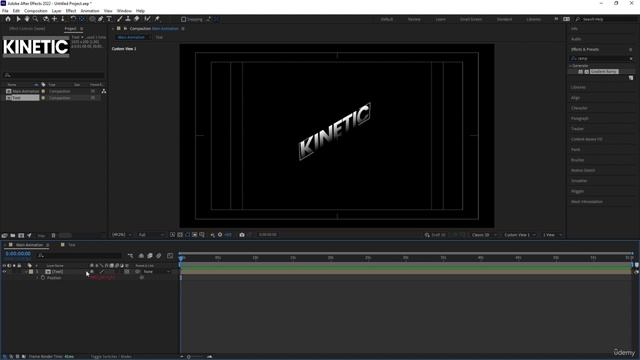This screenshot has height=360, width=640.
Task: Open Classic 3D renderer dropdown
Action: pyautogui.click(x=484, y=235)
